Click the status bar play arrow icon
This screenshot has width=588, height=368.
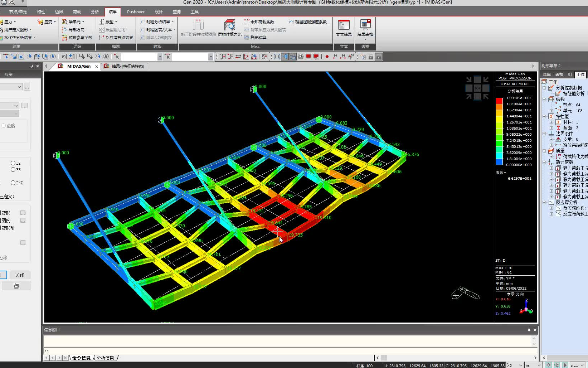565,365
